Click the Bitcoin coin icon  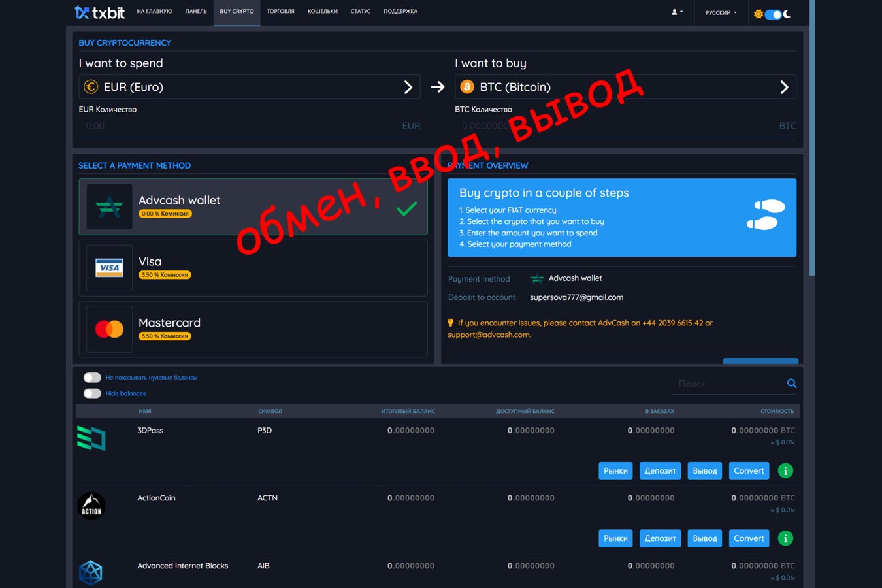point(467,87)
